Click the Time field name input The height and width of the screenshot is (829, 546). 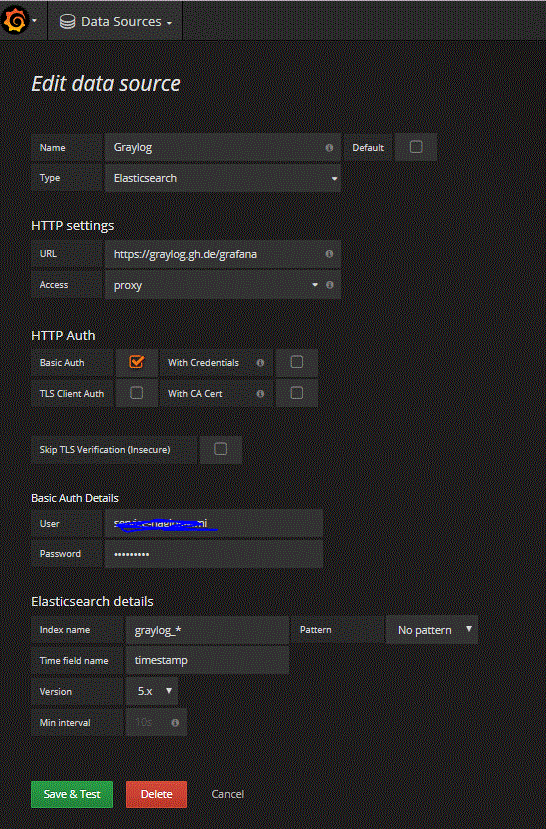pos(207,660)
